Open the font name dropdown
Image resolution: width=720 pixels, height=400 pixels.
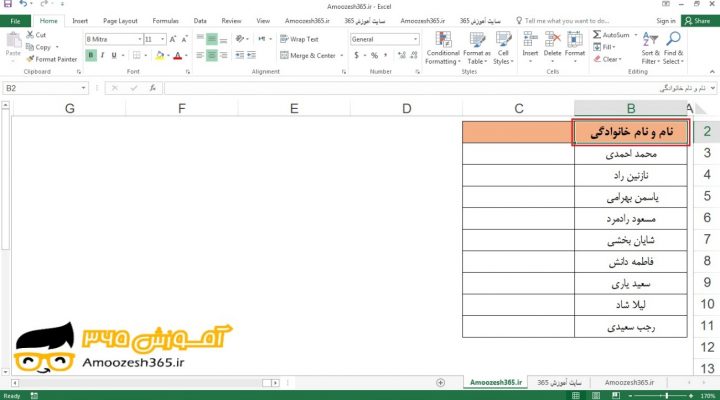point(140,39)
